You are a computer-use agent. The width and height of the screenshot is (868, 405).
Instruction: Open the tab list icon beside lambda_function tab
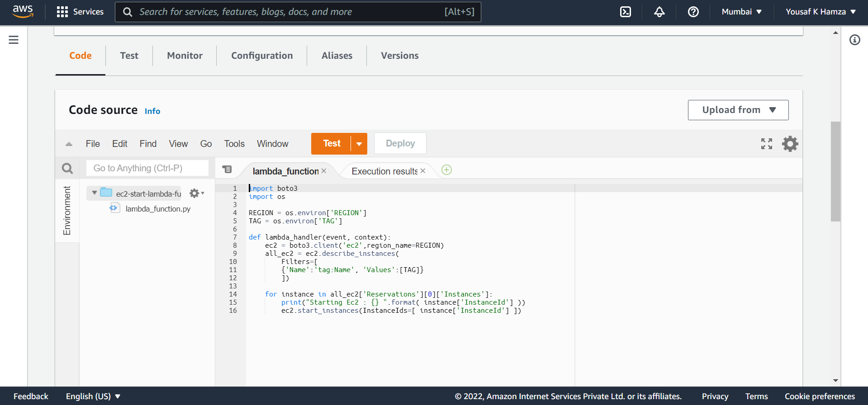point(227,170)
